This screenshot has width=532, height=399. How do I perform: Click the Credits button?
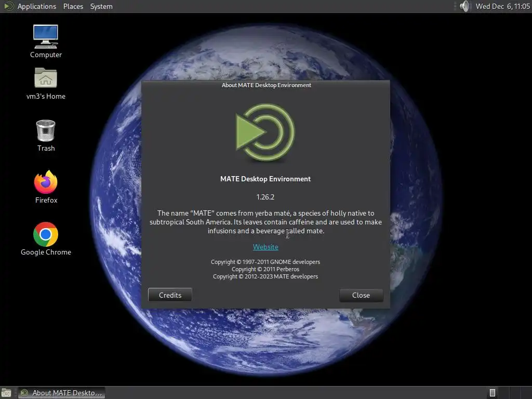(170, 295)
